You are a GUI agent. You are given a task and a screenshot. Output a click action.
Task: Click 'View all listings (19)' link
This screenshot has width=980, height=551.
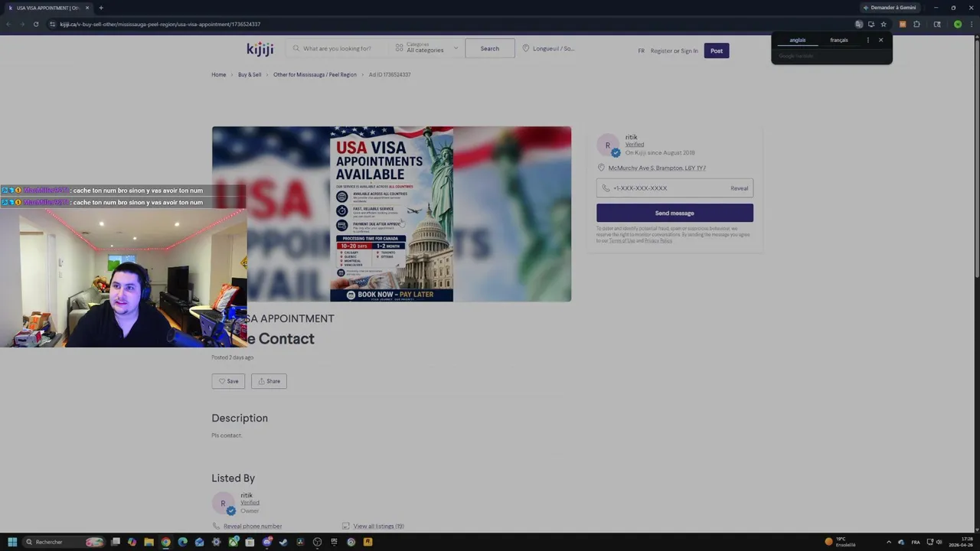(378, 526)
